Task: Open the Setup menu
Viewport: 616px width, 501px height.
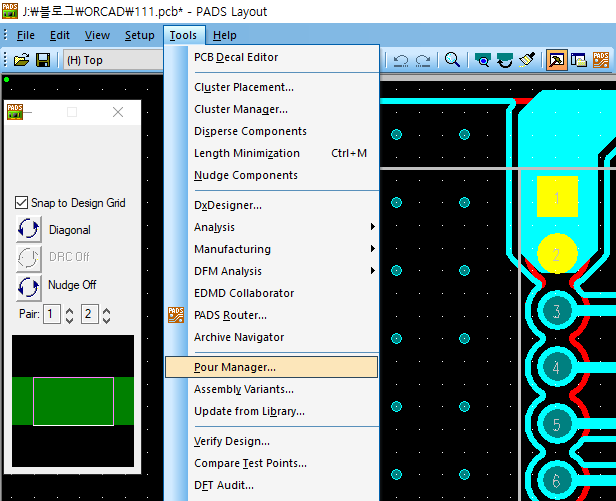Action: coord(139,35)
